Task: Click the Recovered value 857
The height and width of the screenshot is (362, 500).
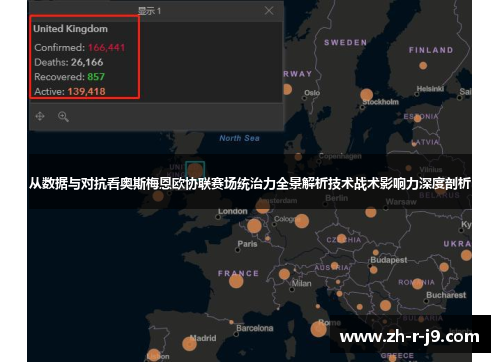Action: tap(96, 77)
